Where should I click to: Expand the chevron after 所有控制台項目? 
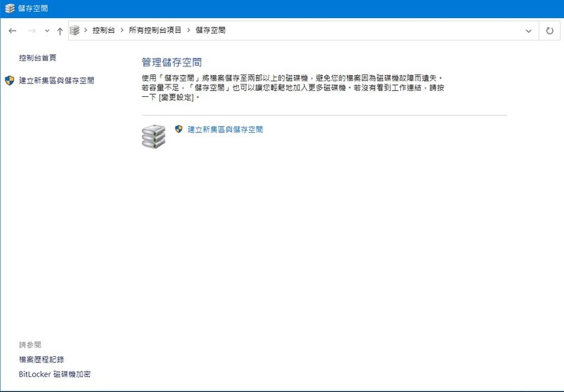pyautogui.click(x=189, y=31)
